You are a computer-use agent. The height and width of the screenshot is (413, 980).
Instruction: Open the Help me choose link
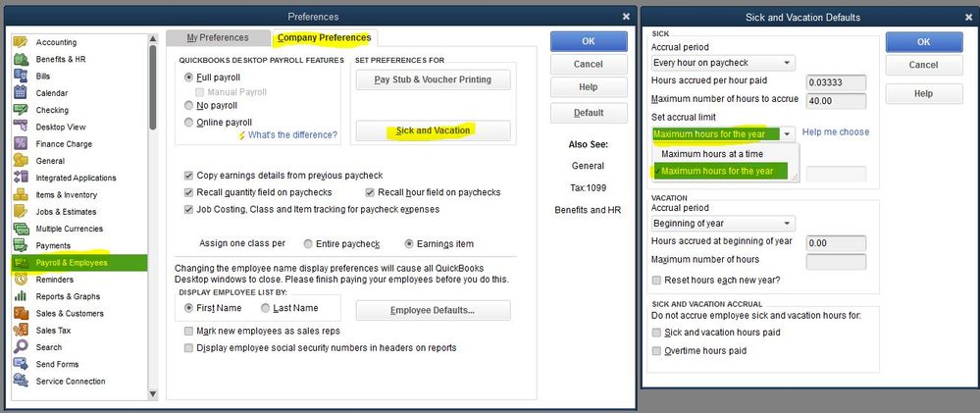[836, 131]
